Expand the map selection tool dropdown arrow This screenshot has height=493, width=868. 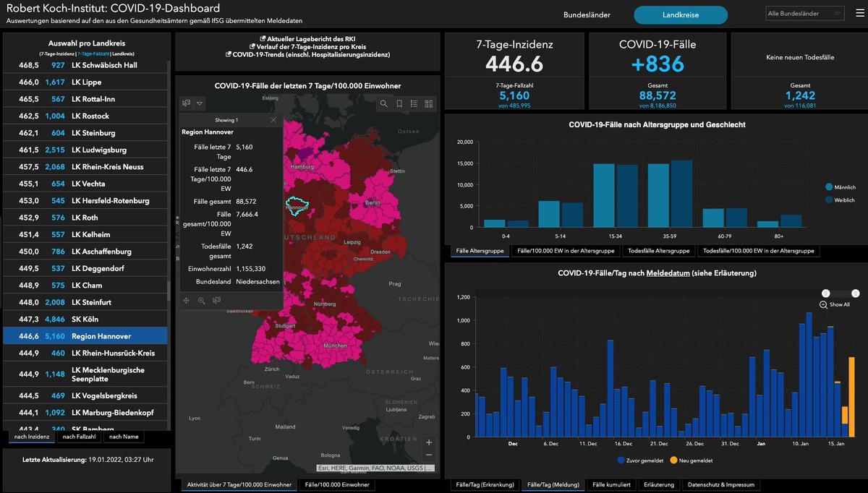pos(200,103)
